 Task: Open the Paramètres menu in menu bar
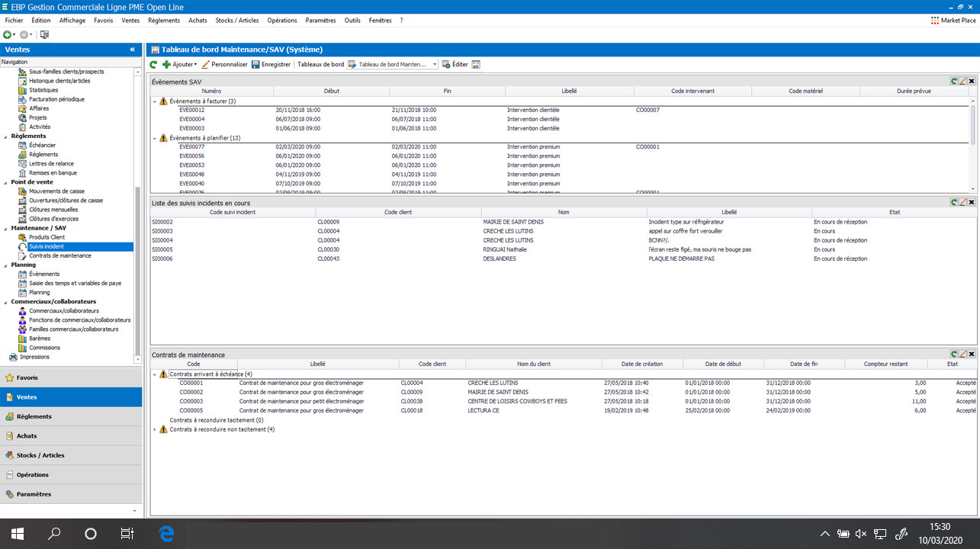(320, 21)
